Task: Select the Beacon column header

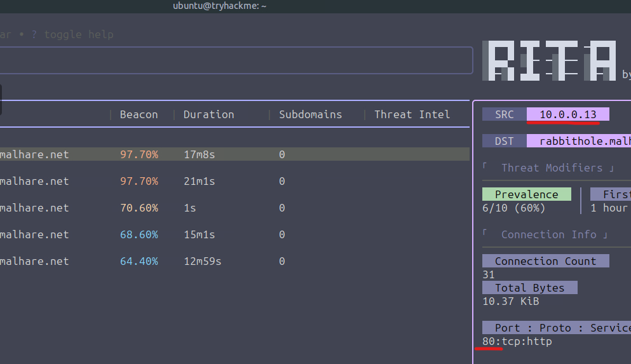Action: pos(139,114)
